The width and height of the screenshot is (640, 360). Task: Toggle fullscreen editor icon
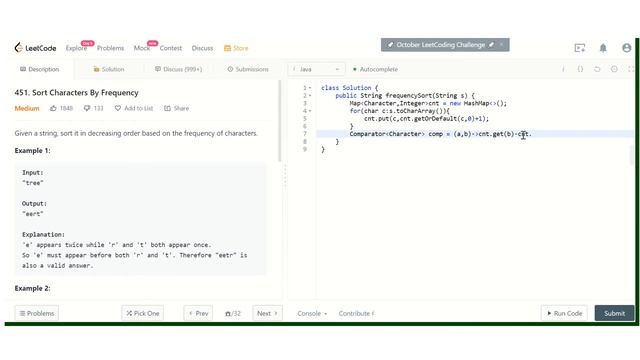click(x=631, y=69)
